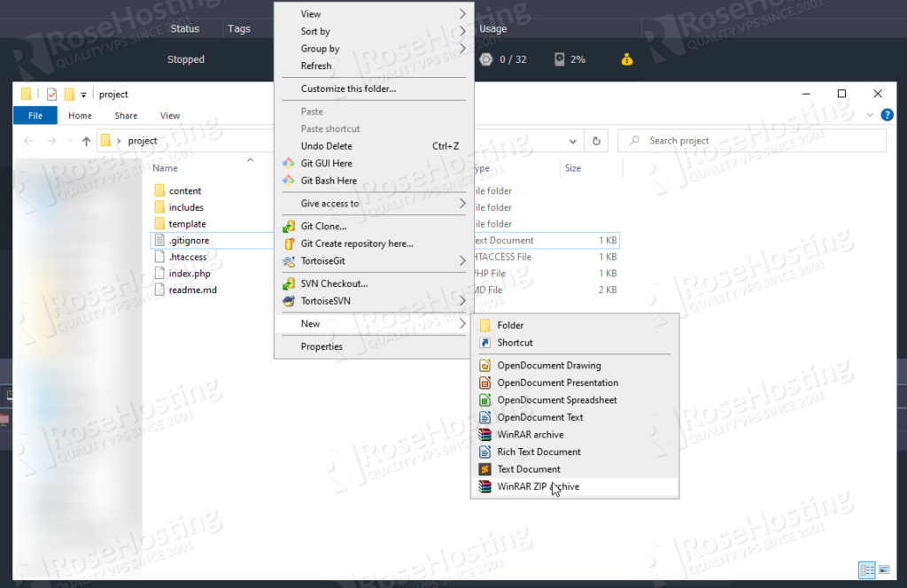Expand the View submenu arrow

(462, 14)
